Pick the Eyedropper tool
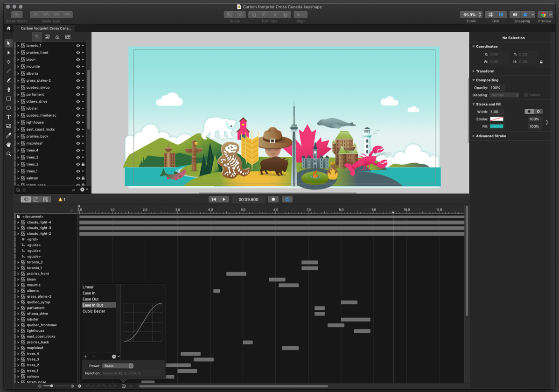The image size is (559, 392). 8,135
